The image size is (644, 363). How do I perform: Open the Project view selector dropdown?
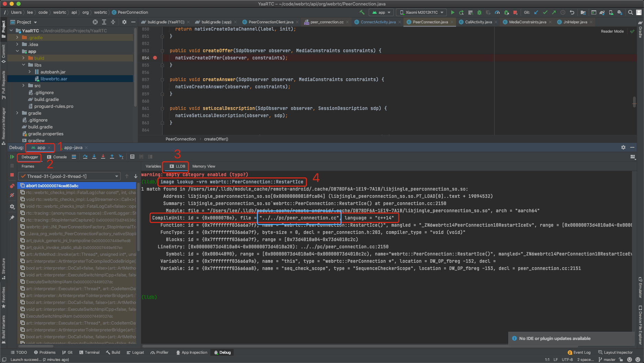24,22
